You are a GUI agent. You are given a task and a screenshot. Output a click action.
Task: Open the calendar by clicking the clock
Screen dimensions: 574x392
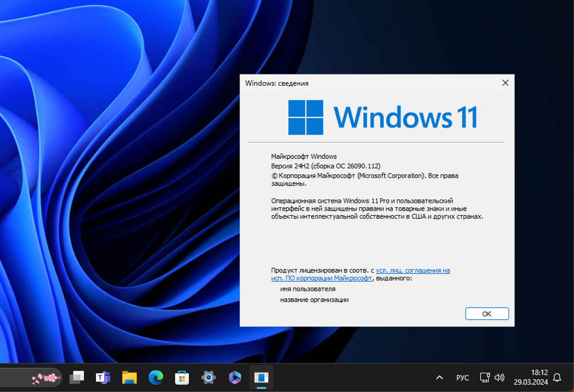pos(531,378)
